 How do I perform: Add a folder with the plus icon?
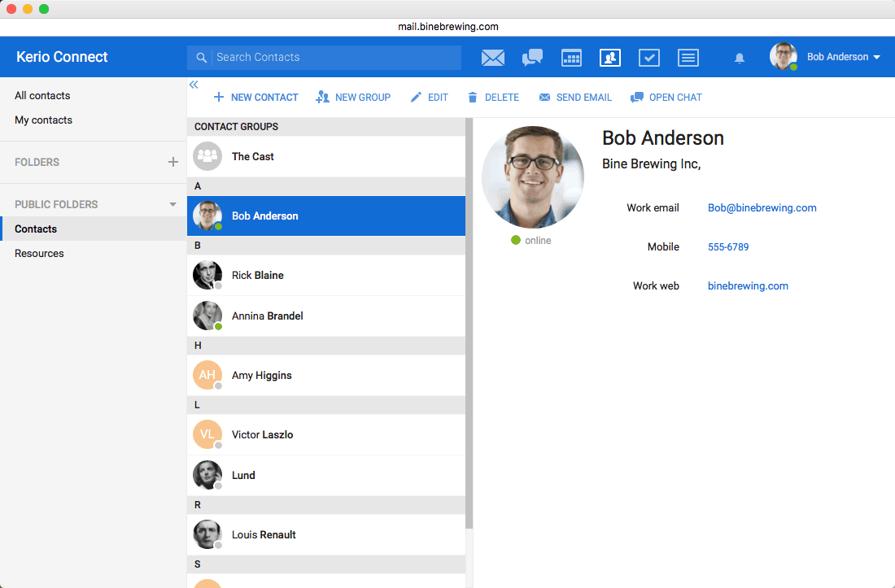[173, 162]
